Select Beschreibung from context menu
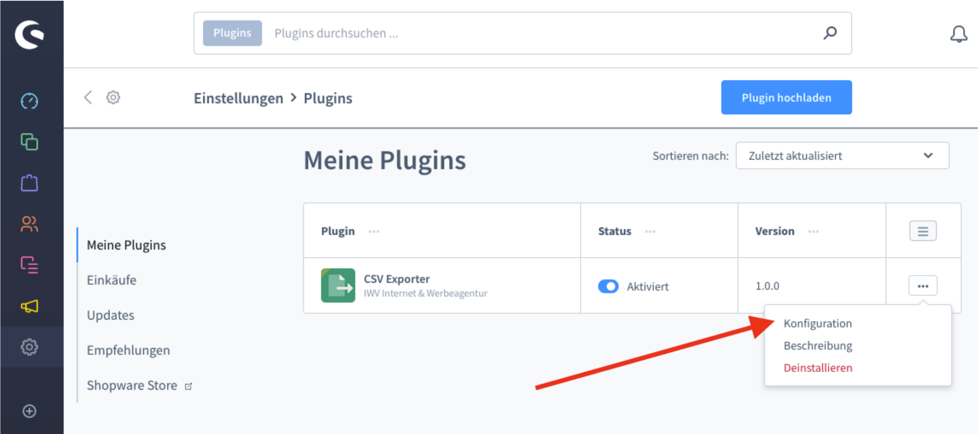Screen dimensions: 980x434 pos(817,346)
